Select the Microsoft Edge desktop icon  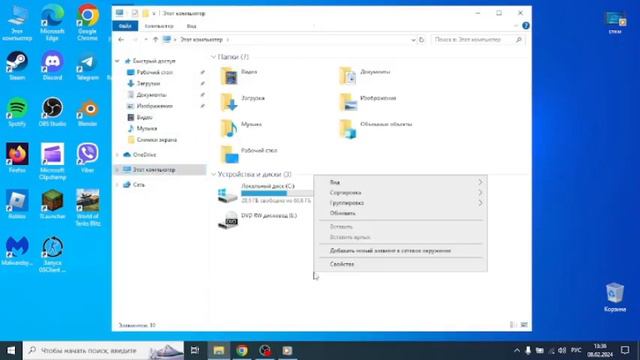click(52, 22)
